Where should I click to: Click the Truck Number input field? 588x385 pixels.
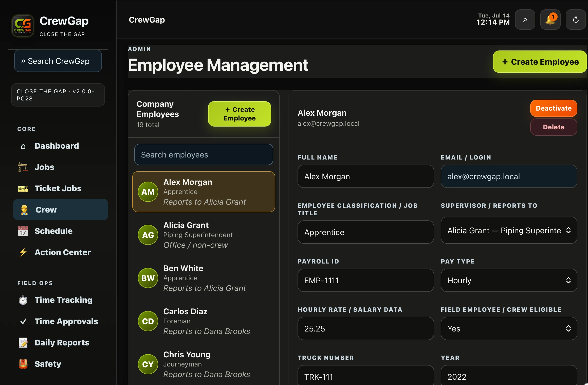(x=366, y=375)
